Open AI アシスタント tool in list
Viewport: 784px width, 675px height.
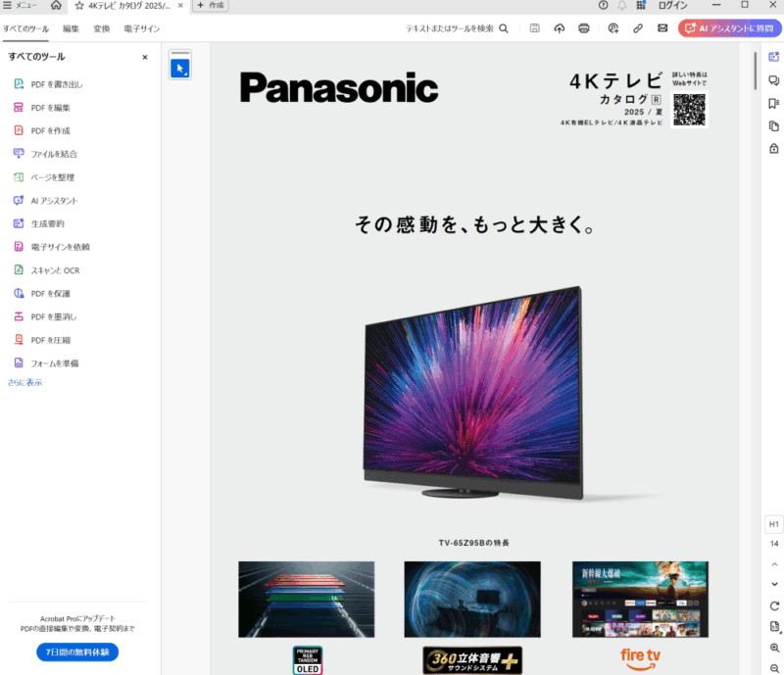pyautogui.click(x=45, y=201)
